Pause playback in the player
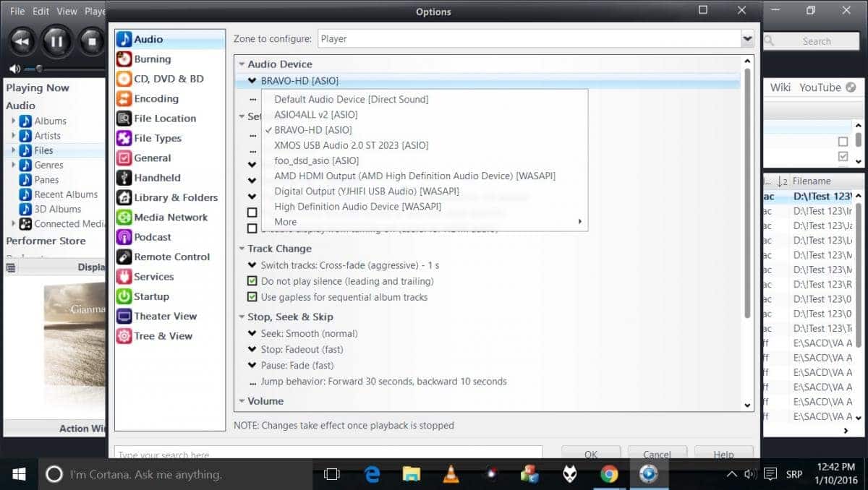The height and width of the screenshot is (490, 868). pos(56,40)
